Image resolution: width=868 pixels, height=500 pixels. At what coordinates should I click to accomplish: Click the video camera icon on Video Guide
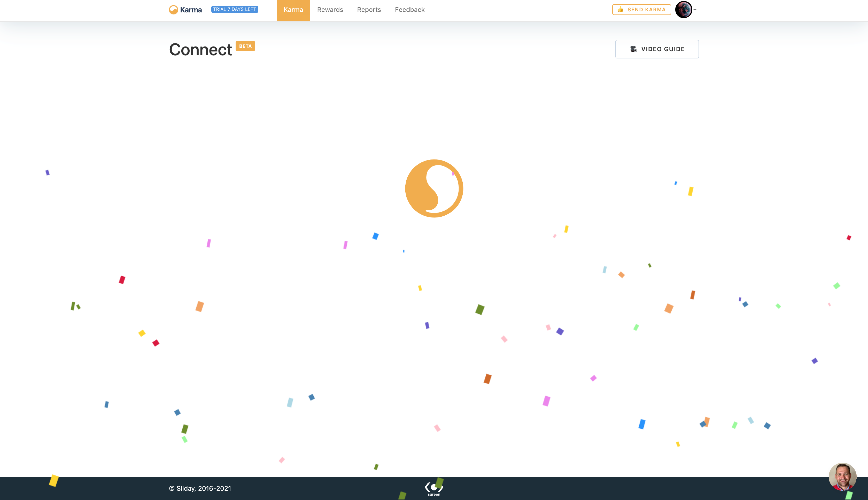pyautogui.click(x=633, y=49)
